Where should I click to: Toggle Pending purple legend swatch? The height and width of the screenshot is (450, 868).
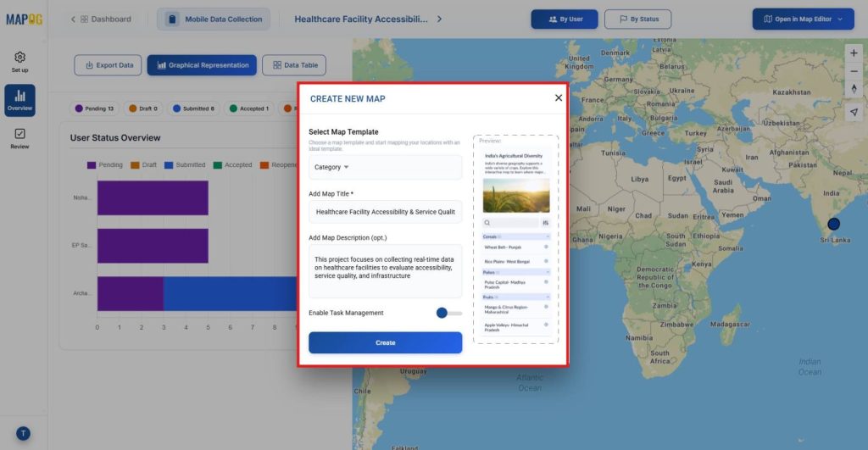tap(92, 165)
